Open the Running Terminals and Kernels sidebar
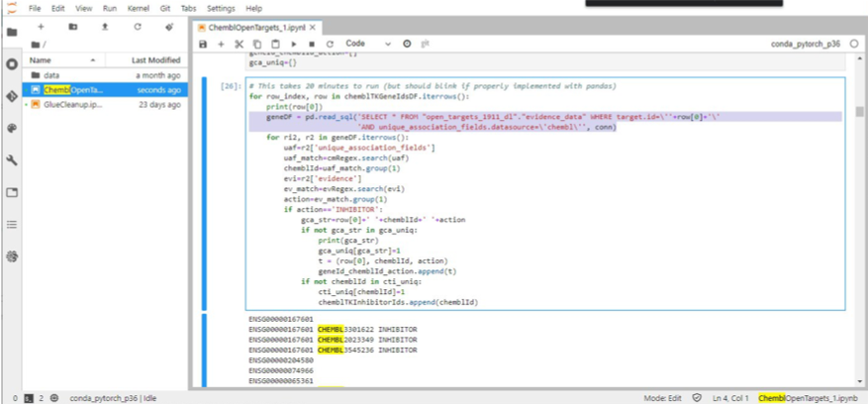Screen dimensions: 868x404 (12, 63)
